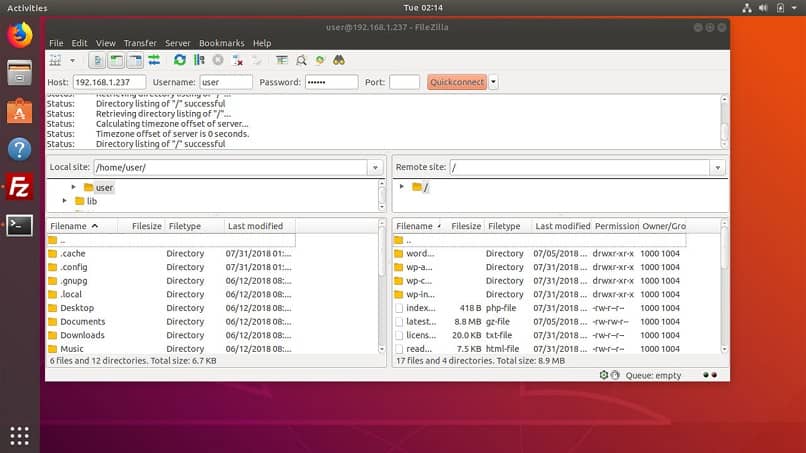The width and height of the screenshot is (806, 453).
Task: Toggle directory comparison icon
Action: (301, 61)
